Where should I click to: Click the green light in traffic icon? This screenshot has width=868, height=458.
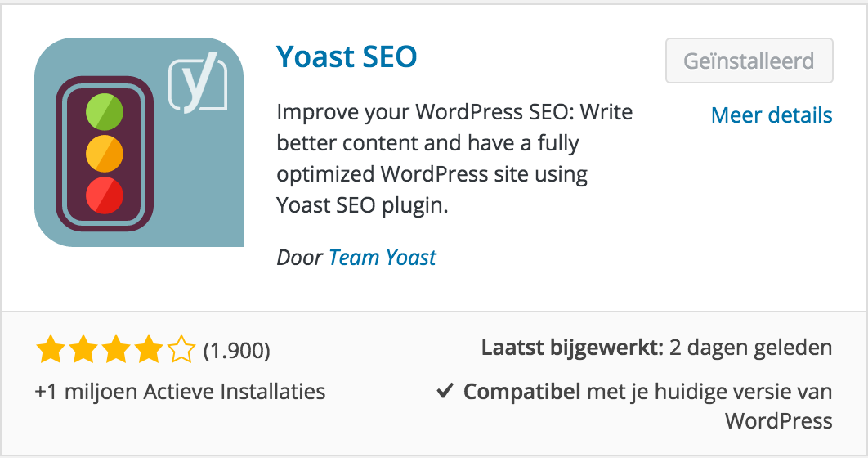tap(105, 112)
